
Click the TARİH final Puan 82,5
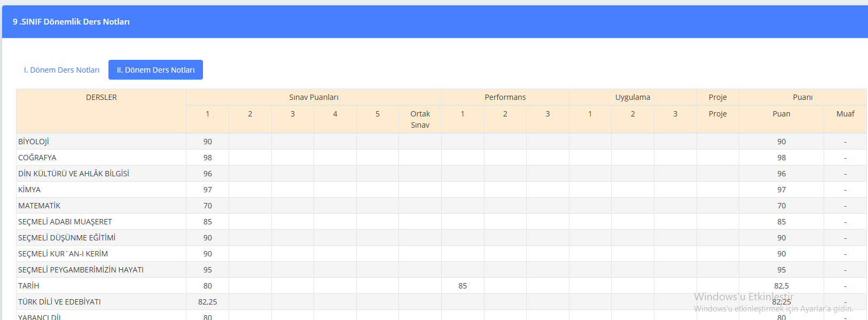click(x=781, y=286)
